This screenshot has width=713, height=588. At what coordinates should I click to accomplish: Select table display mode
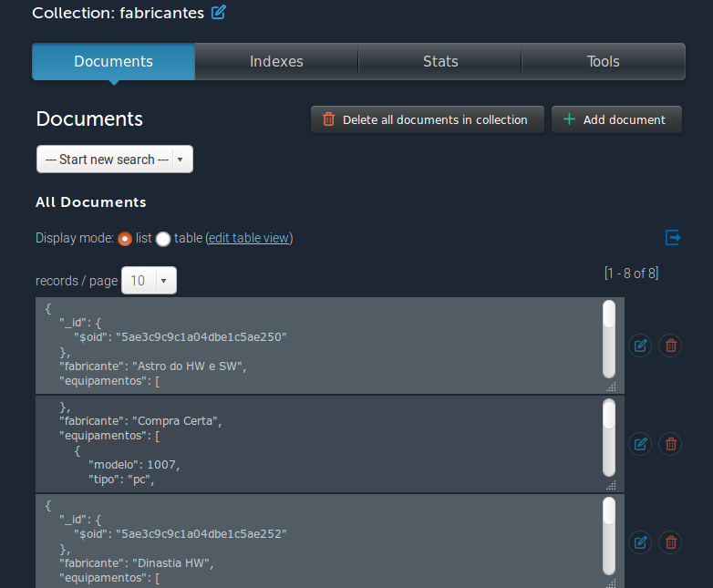click(163, 239)
